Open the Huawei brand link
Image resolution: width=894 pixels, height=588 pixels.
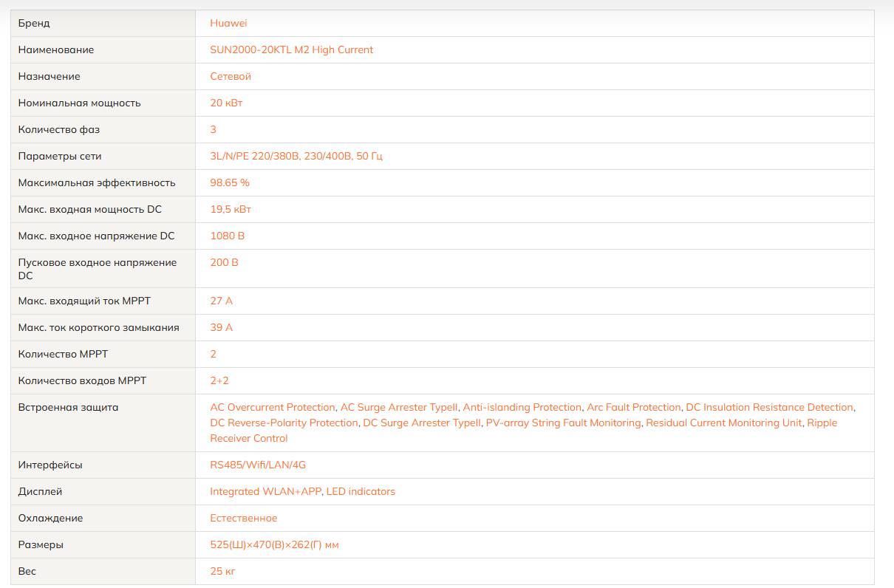point(228,23)
